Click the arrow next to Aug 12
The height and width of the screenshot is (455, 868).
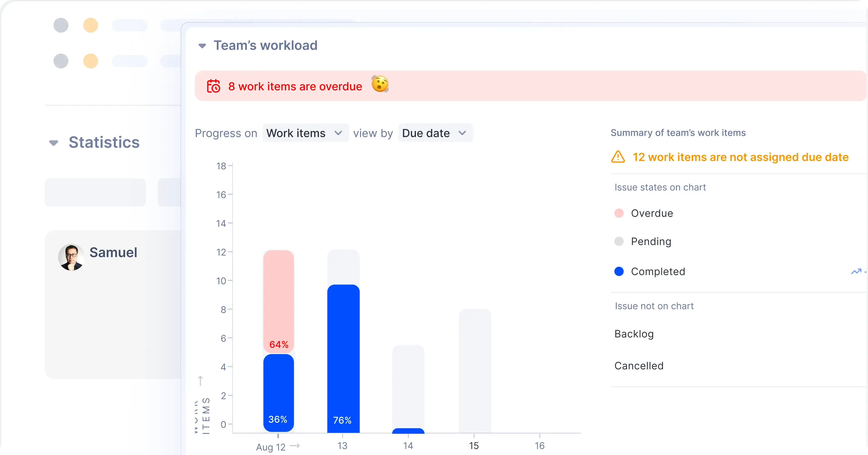(295, 446)
